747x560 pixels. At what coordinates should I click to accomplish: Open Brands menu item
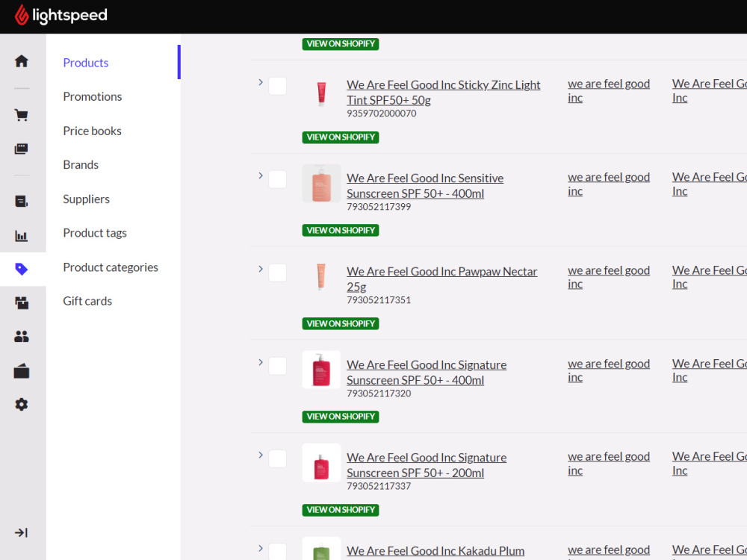(x=81, y=165)
